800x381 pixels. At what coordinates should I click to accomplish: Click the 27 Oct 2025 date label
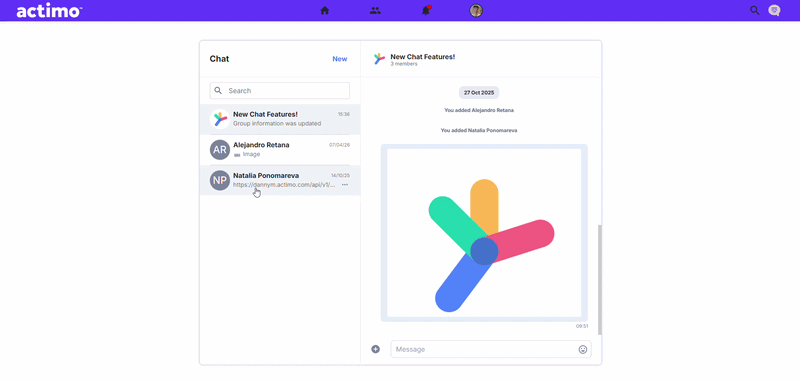479,92
